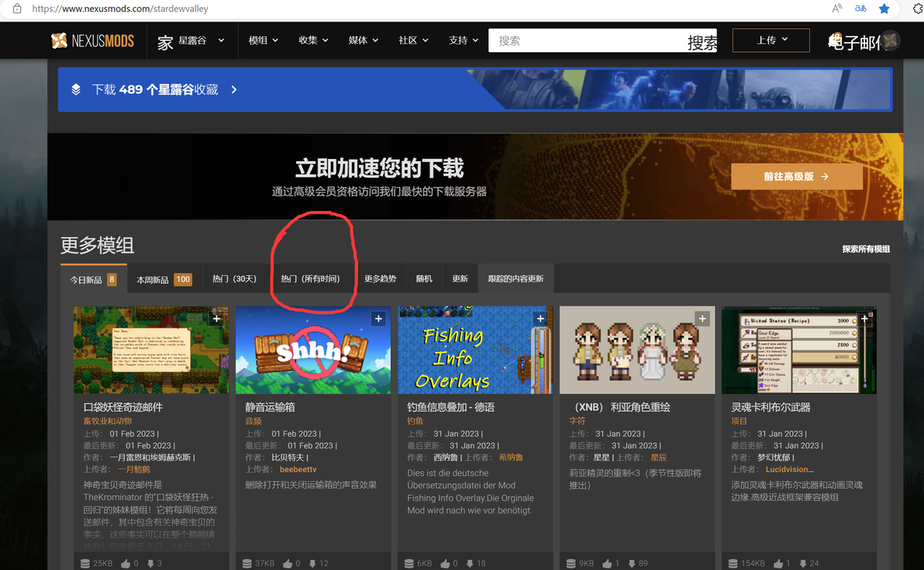Click file size icon beside 25KB

point(84,564)
